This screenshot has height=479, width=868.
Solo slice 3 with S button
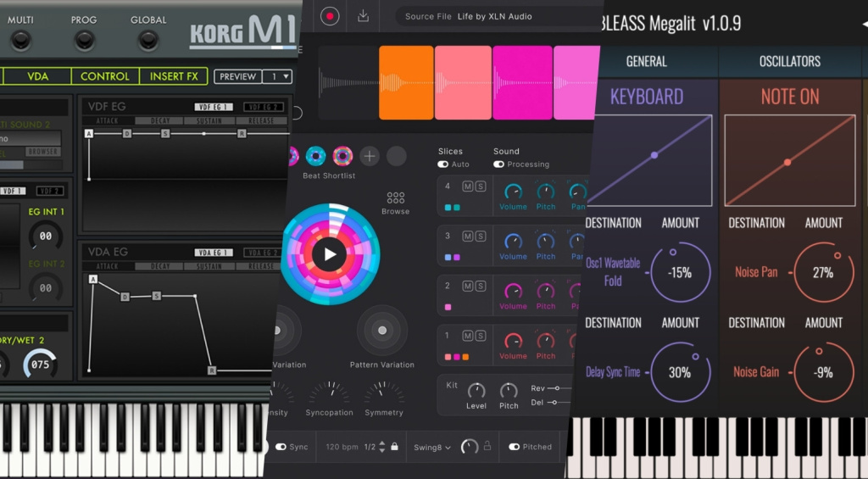[480, 236]
